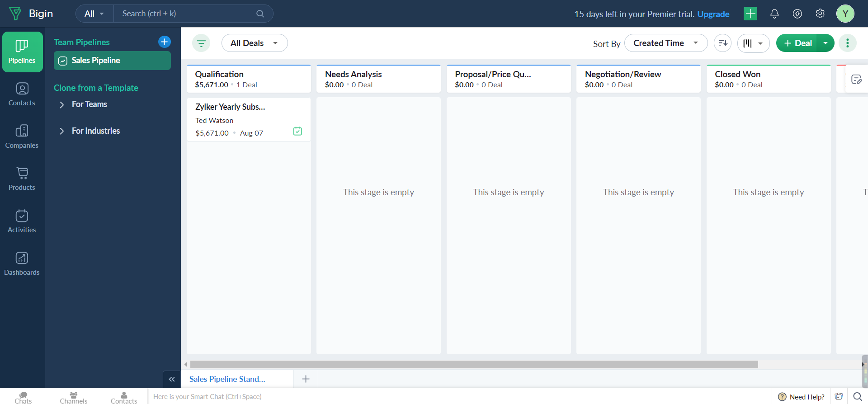The width and height of the screenshot is (868, 404).
Task: Open the Created Time sort dropdown
Action: point(665,43)
